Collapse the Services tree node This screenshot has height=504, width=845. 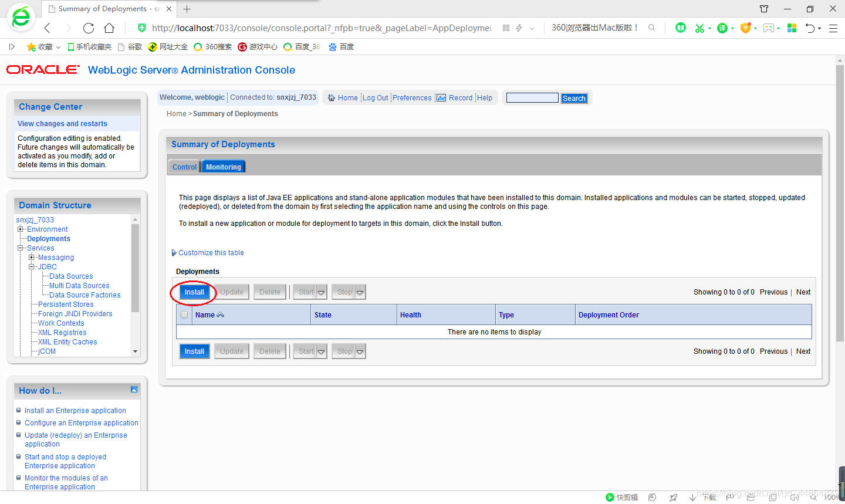[21, 248]
